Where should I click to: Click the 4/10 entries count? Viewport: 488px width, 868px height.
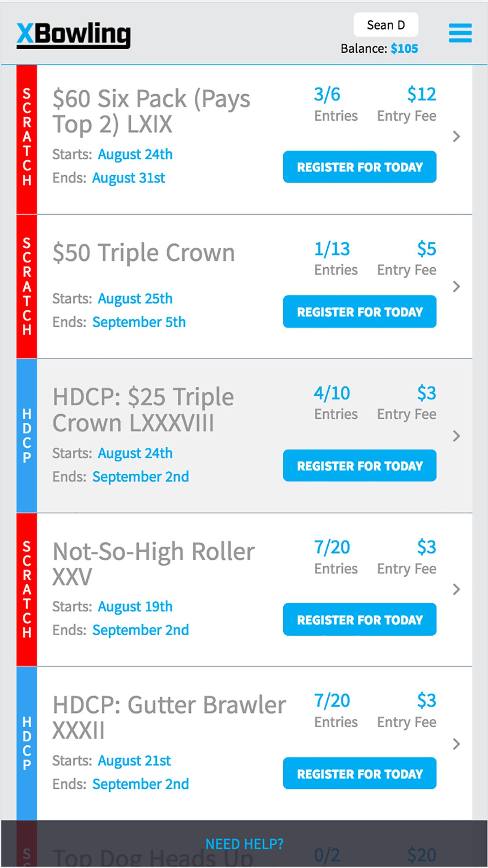coord(332,393)
